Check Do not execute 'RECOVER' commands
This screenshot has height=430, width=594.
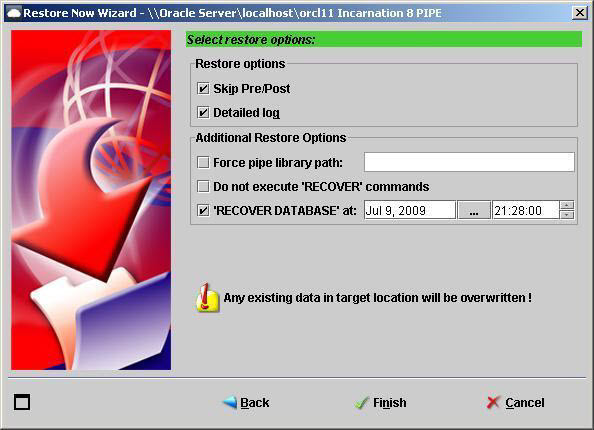(x=203, y=186)
